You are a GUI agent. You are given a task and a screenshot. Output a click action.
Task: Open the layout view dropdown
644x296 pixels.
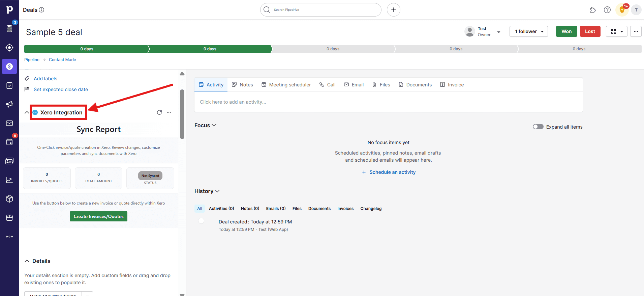(617, 31)
